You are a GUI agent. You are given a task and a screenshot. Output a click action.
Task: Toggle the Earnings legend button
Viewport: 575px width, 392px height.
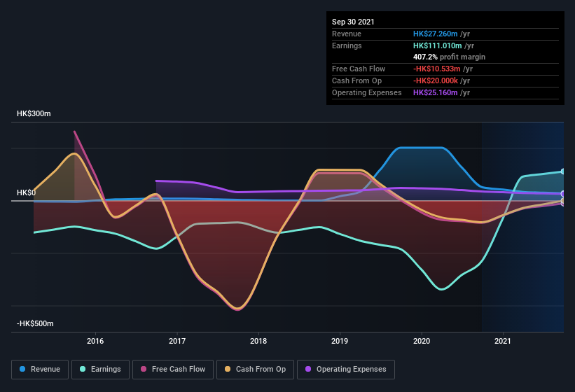click(100, 370)
